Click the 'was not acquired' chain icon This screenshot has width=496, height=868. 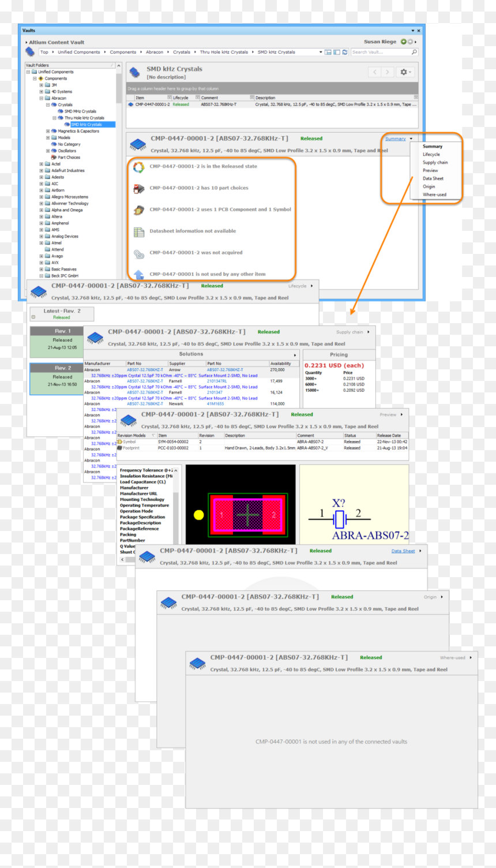(x=138, y=253)
